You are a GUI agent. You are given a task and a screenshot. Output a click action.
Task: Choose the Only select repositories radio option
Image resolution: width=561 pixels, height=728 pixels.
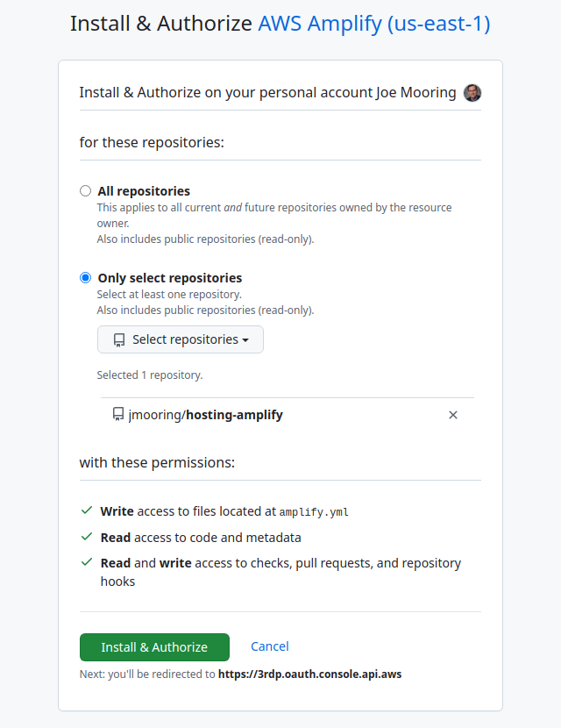(85, 277)
